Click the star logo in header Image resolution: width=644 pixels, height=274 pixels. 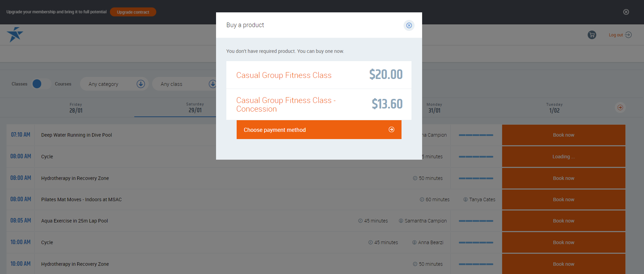15,34
